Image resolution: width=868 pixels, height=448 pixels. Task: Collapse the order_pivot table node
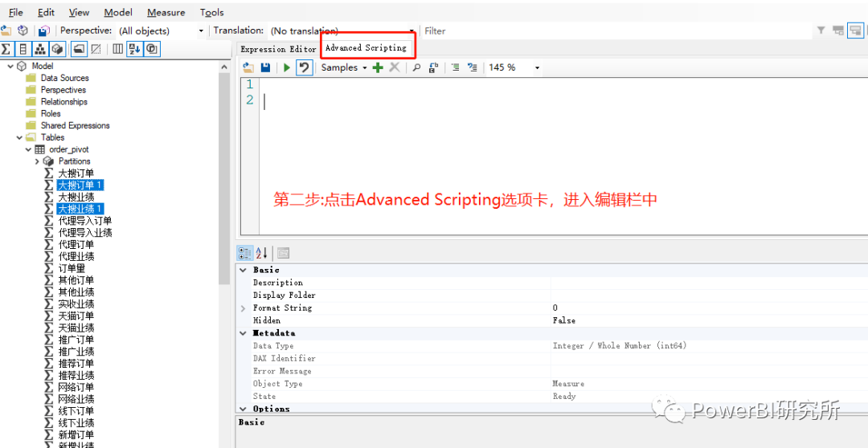[28, 149]
